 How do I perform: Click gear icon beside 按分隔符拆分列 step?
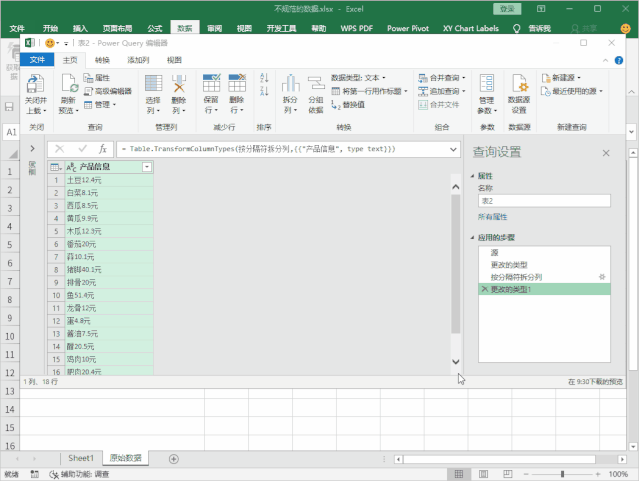pos(601,276)
